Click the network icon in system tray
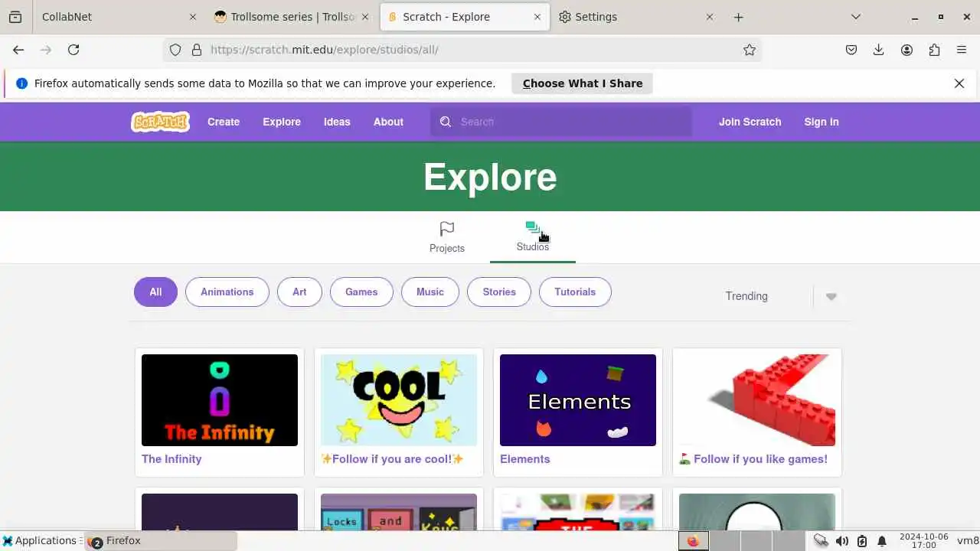The width and height of the screenshot is (980, 551). tap(821, 541)
